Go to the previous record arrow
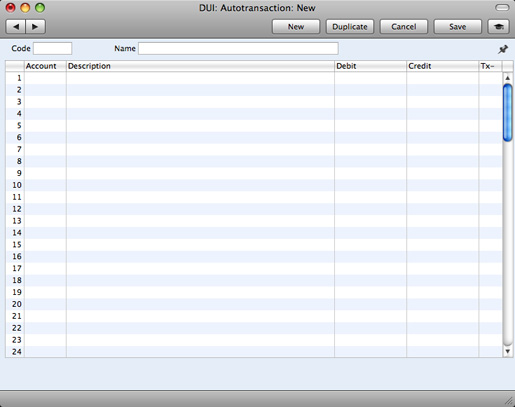 pyautogui.click(x=16, y=27)
